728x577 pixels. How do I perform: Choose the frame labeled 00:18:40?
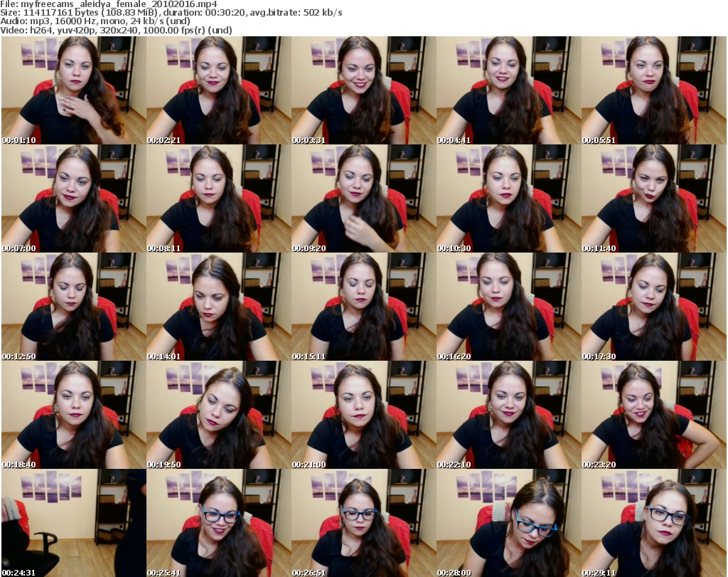pos(73,415)
